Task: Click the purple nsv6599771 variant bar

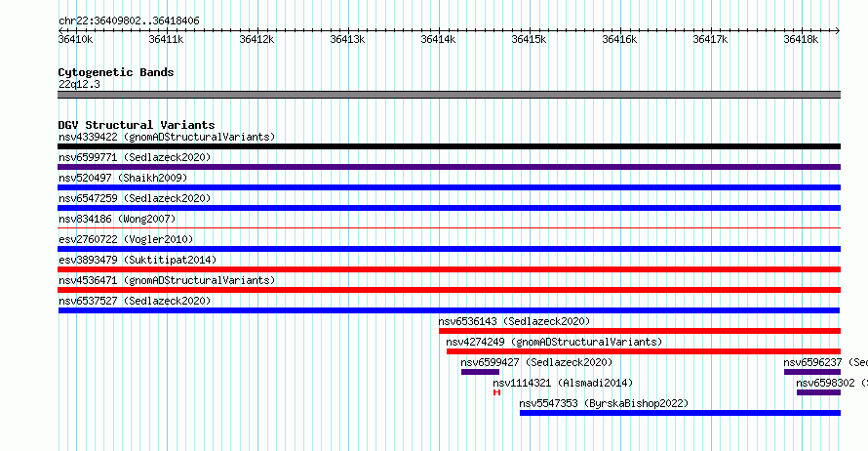Action: click(449, 167)
